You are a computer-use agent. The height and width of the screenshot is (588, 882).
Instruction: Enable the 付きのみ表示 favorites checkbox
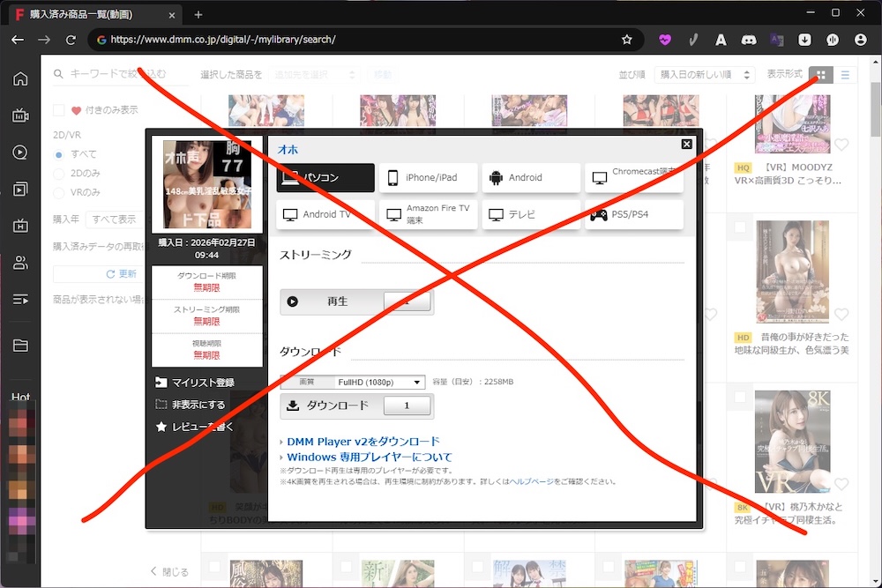pyautogui.click(x=59, y=110)
